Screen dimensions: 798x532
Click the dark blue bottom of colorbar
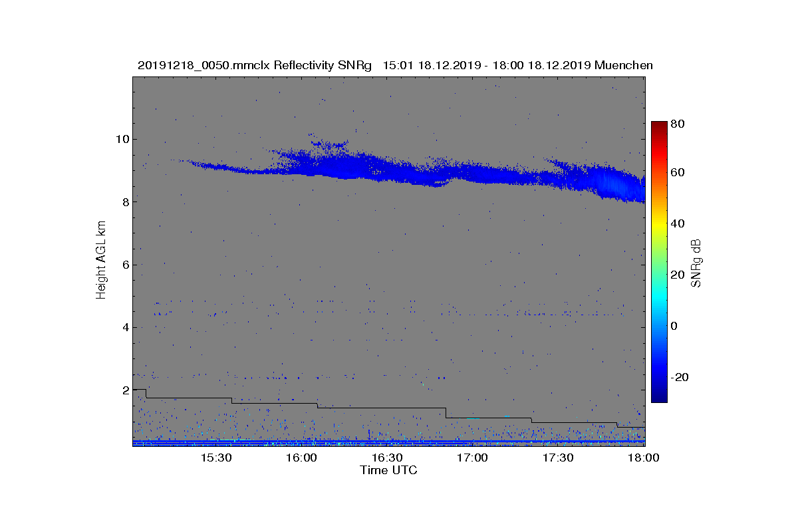pos(659,397)
